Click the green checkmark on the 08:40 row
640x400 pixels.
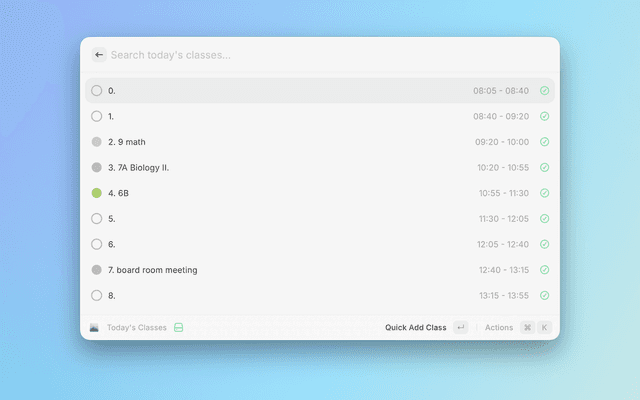tap(544, 116)
